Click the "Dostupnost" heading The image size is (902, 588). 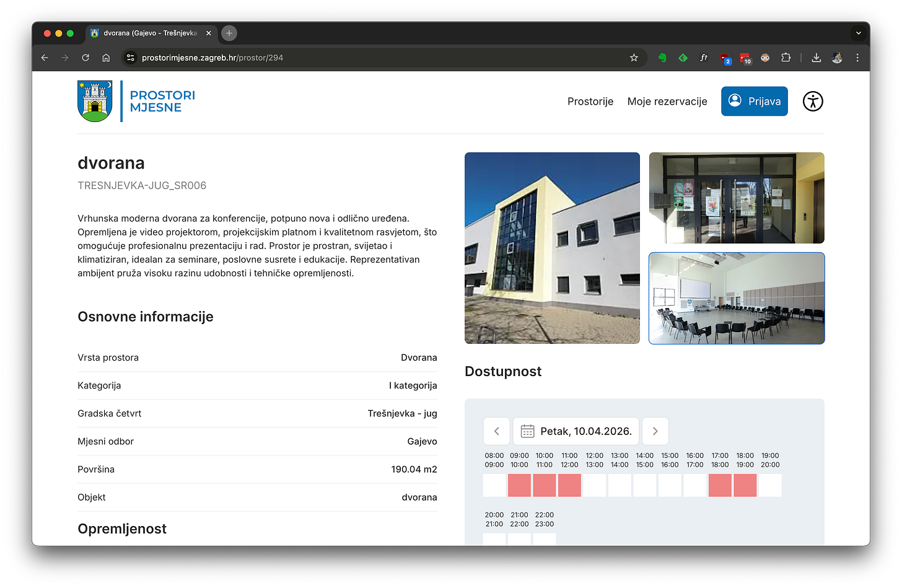click(x=503, y=371)
